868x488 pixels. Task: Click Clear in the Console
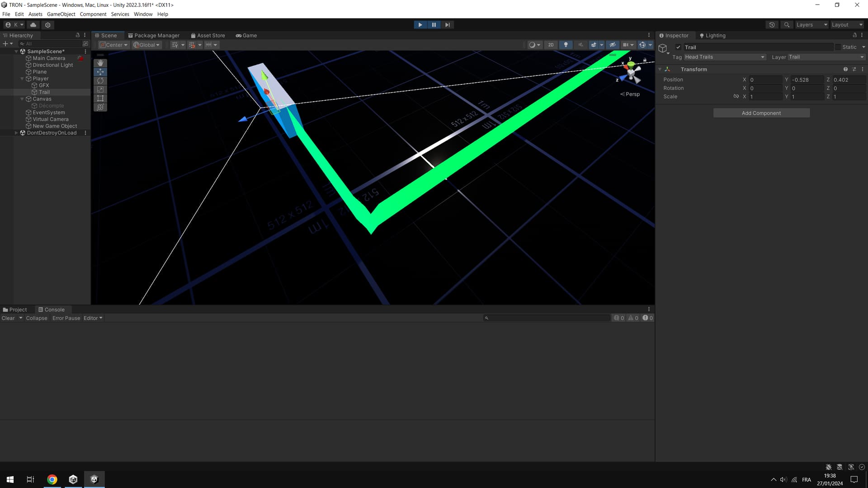(8, 318)
